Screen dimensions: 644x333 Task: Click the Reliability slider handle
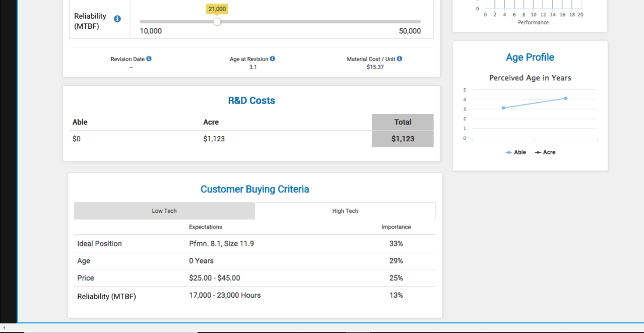[x=217, y=22]
